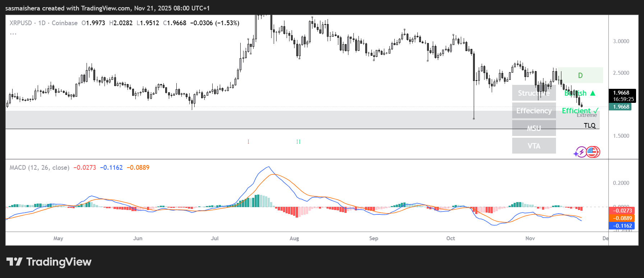Click the TLQ zone label

590,125
